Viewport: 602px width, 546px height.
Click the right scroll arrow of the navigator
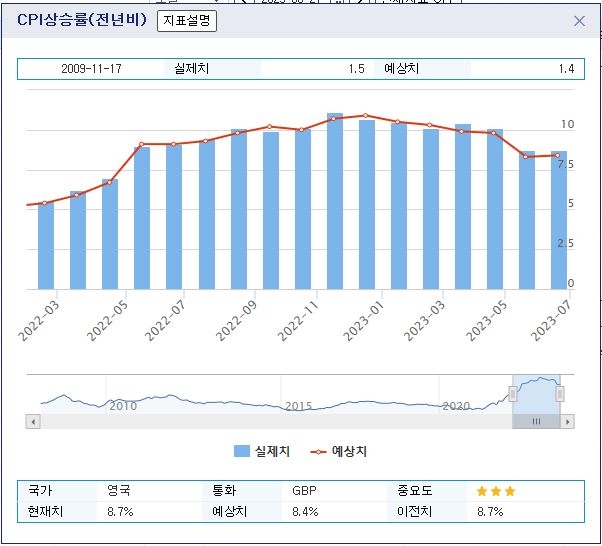pos(567,422)
